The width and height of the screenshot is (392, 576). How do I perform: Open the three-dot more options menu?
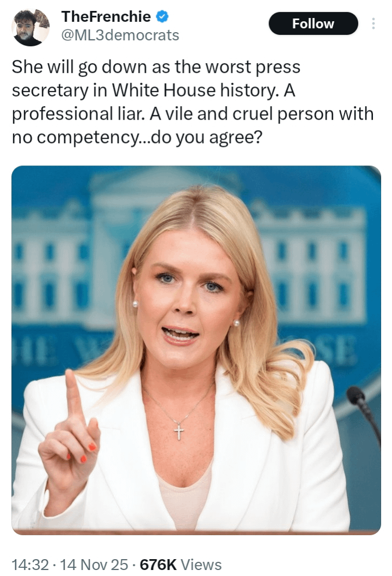point(373,23)
